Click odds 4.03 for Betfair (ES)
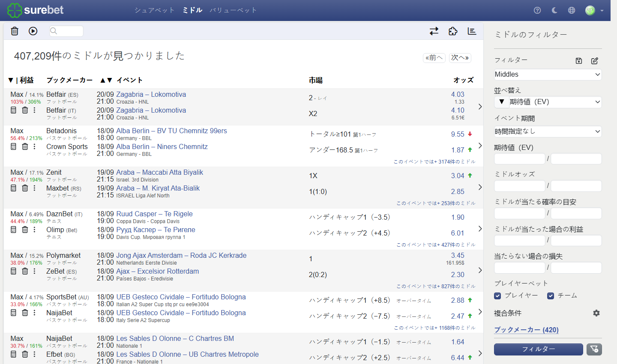 pos(458,95)
